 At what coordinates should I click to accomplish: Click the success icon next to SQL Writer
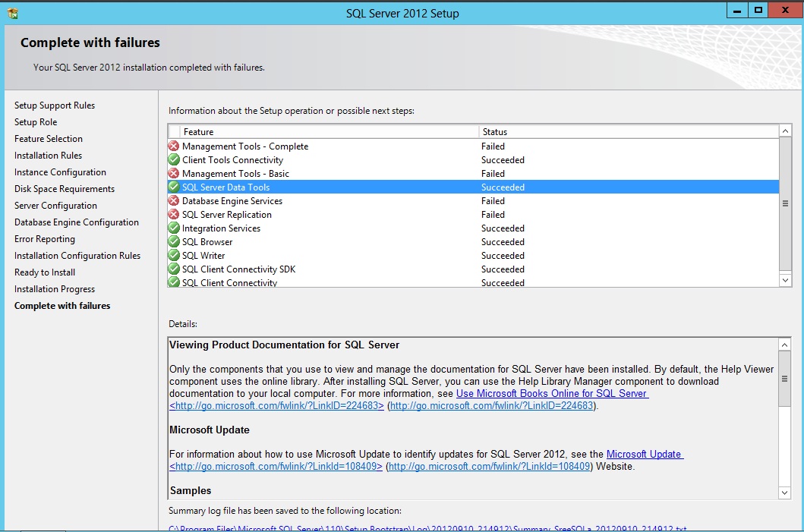(x=174, y=256)
